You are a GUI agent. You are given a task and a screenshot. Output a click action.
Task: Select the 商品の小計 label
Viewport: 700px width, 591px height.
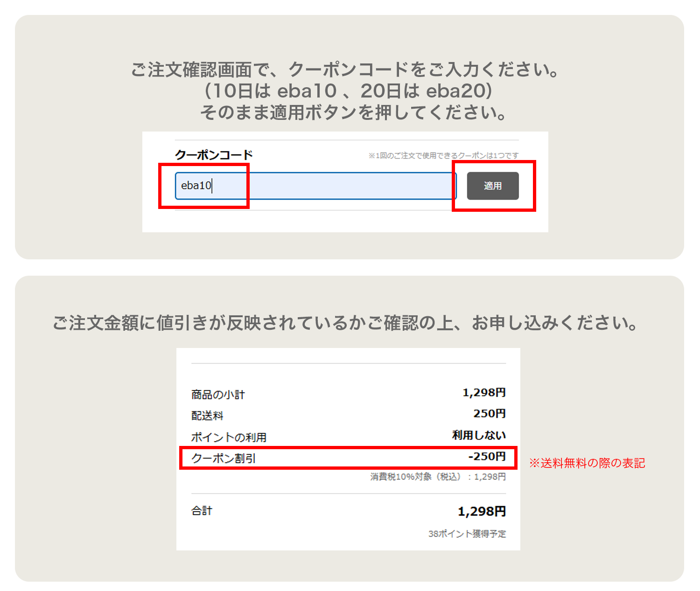[218, 395]
